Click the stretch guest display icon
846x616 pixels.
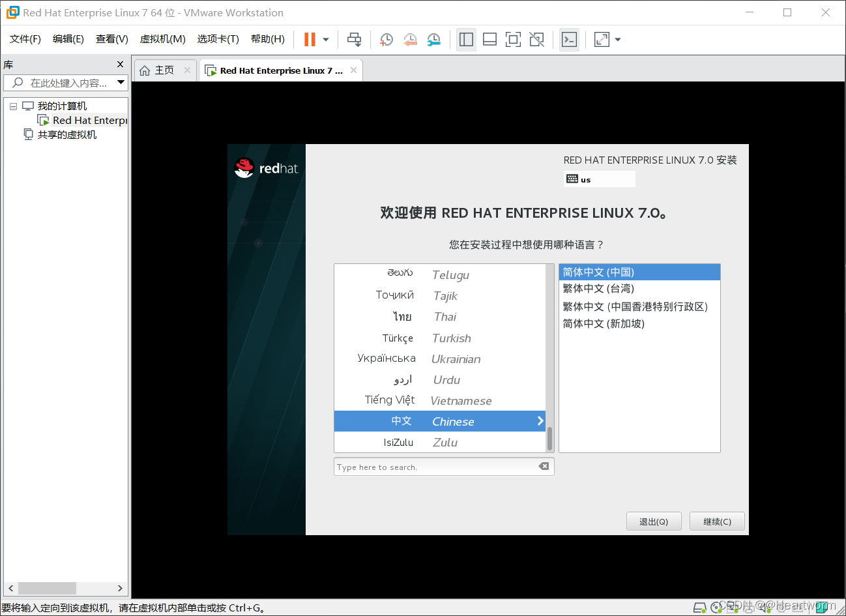coord(602,40)
